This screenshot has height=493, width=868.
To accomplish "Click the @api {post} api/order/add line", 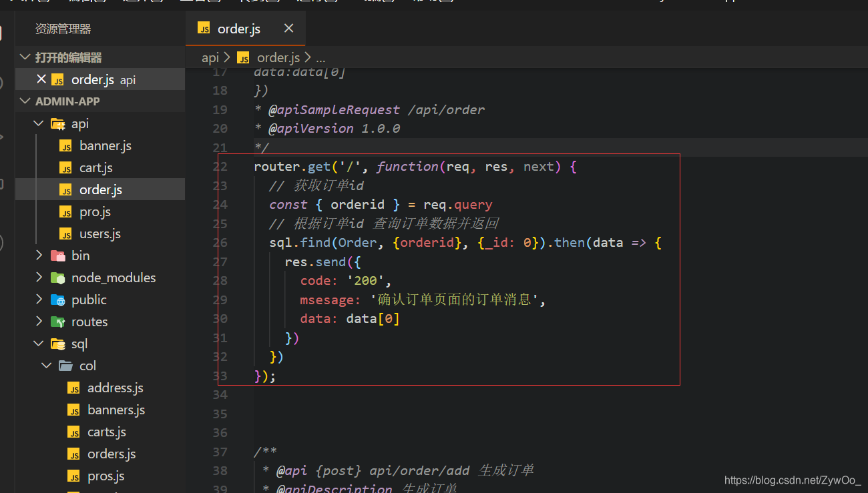I will click(398, 470).
